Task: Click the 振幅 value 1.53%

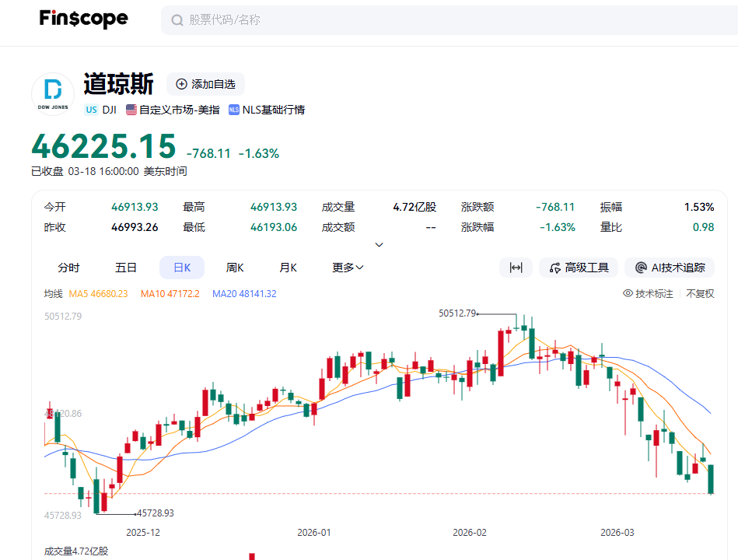Action: point(699,207)
